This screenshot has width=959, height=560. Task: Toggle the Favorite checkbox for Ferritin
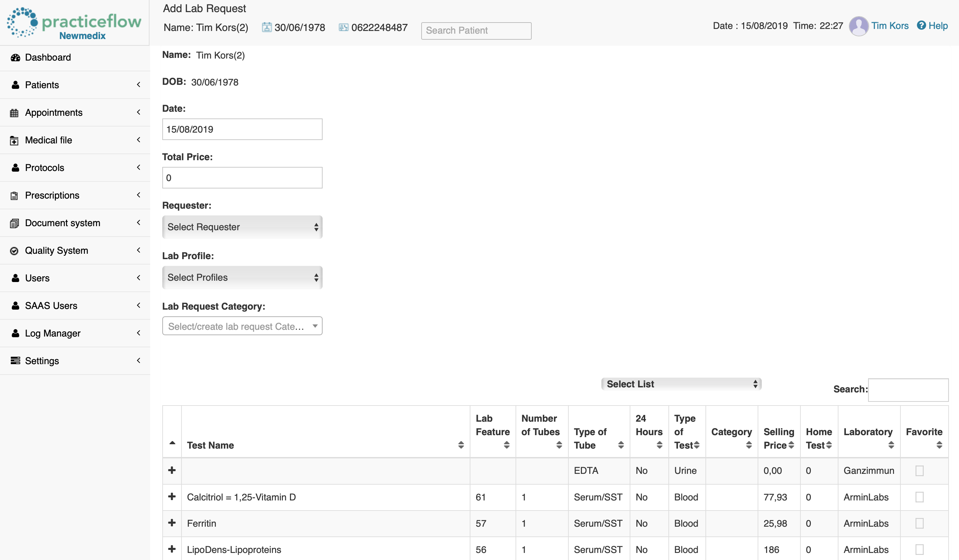[920, 523]
